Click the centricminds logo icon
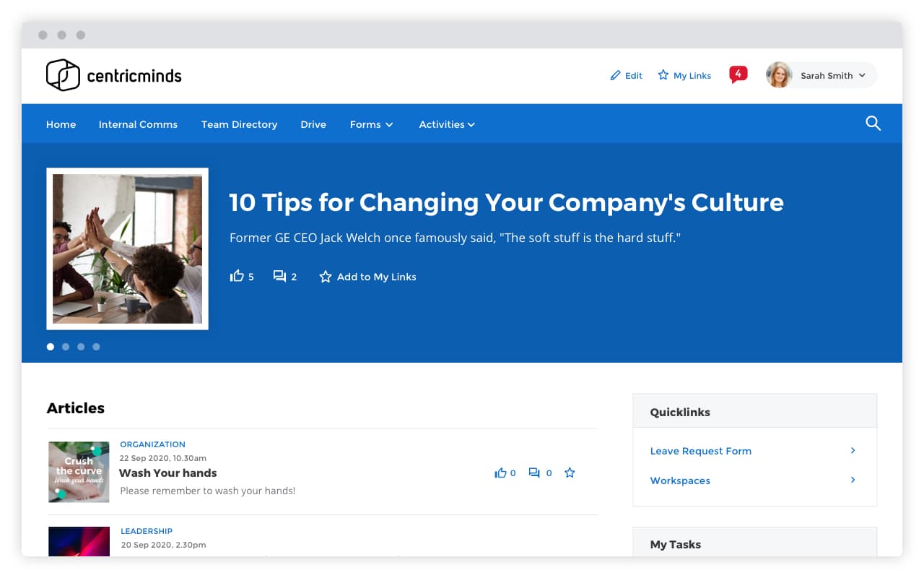 pos(63,75)
